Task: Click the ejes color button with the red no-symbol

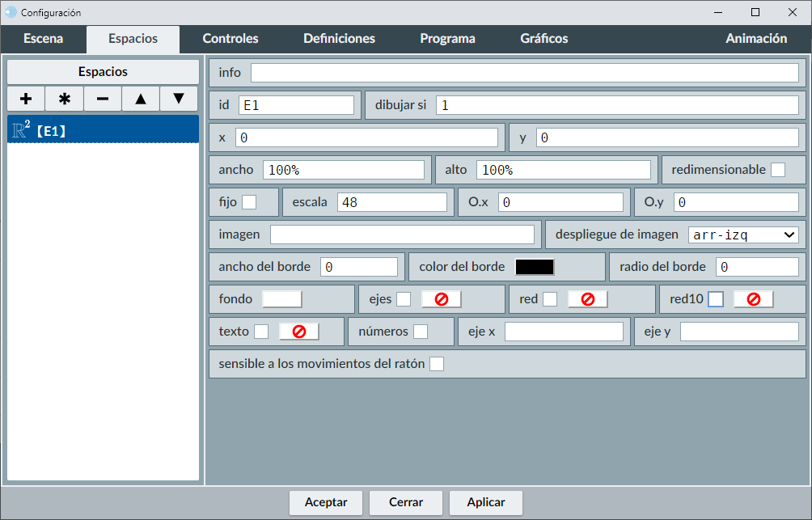Action: (x=442, y=299)
